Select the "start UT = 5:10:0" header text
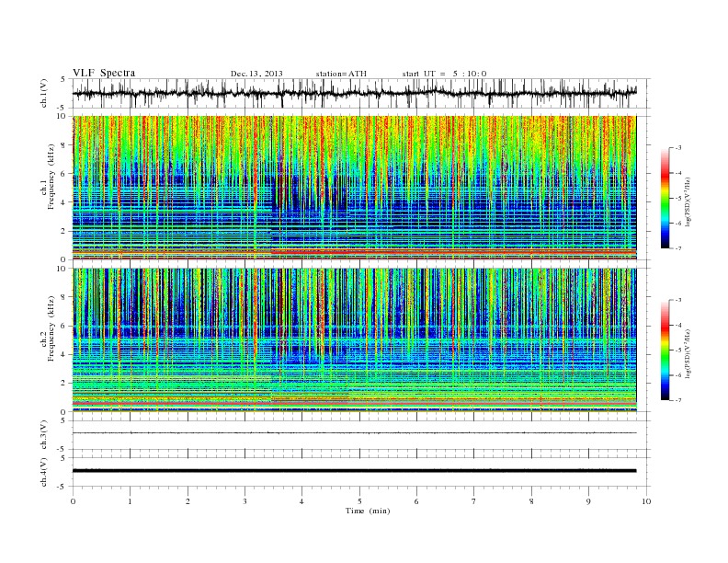 coord(444,74)
